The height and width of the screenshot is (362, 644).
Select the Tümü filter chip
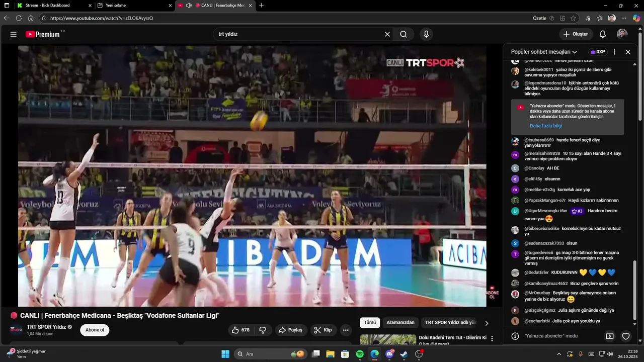click(370, 323)
